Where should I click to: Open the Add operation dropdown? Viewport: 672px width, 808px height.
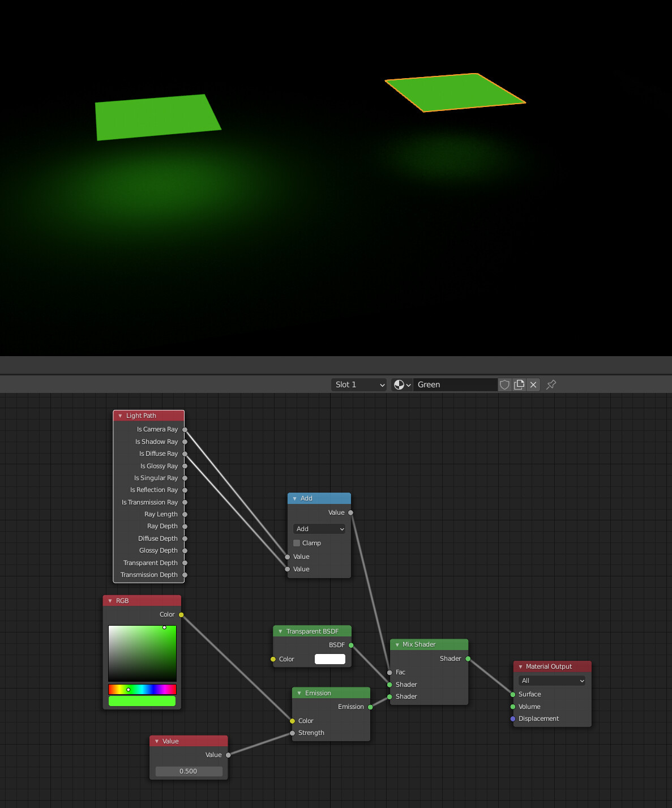tap(319, 528)
